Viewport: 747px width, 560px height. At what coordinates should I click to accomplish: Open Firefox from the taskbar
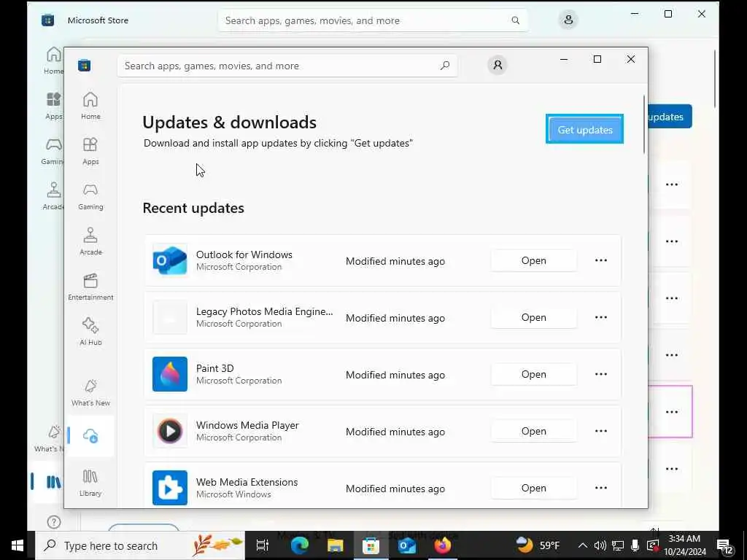[x=443, y=545]
